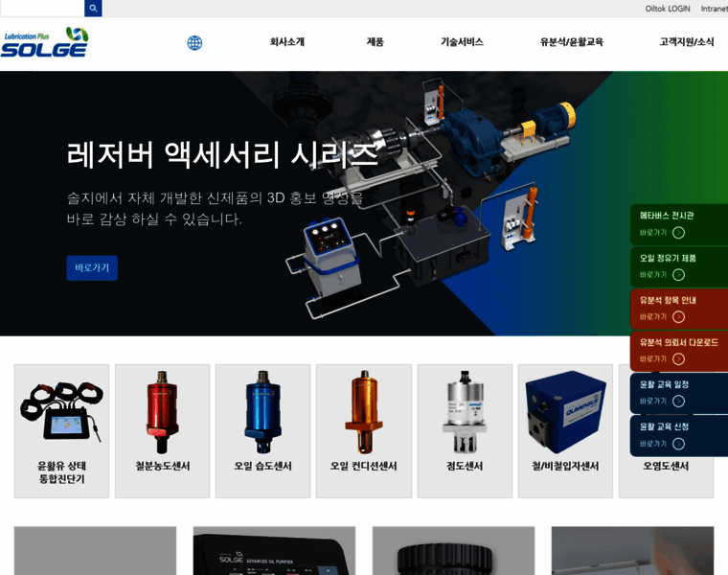Screen dimensions: 728x575
Task: Open the black gear part thumbnail
Action: (454, 551)
